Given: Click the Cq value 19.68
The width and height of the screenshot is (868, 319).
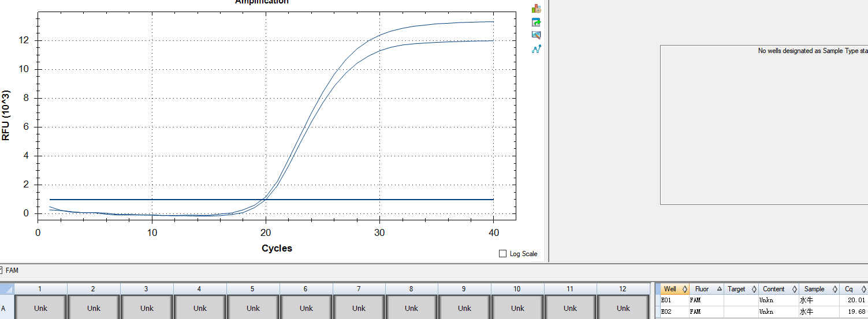Looking at the screenshot, I should point(856,312).
